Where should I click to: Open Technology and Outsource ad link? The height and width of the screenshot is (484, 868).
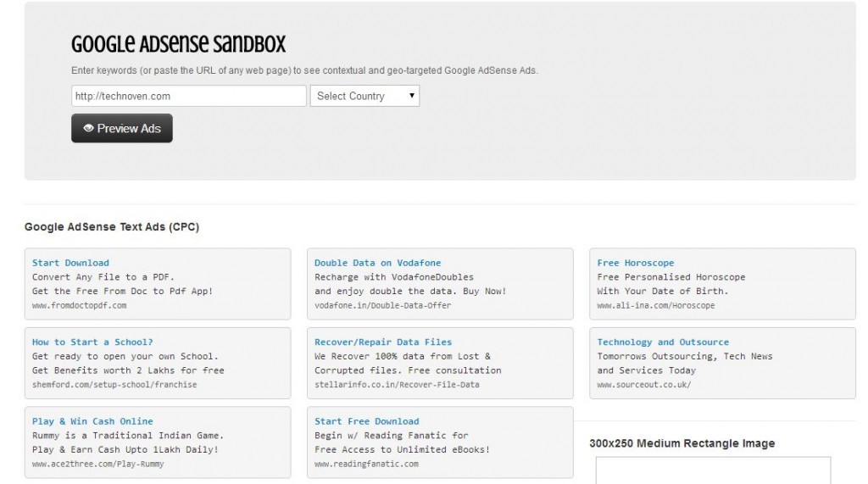coord(662,342)
